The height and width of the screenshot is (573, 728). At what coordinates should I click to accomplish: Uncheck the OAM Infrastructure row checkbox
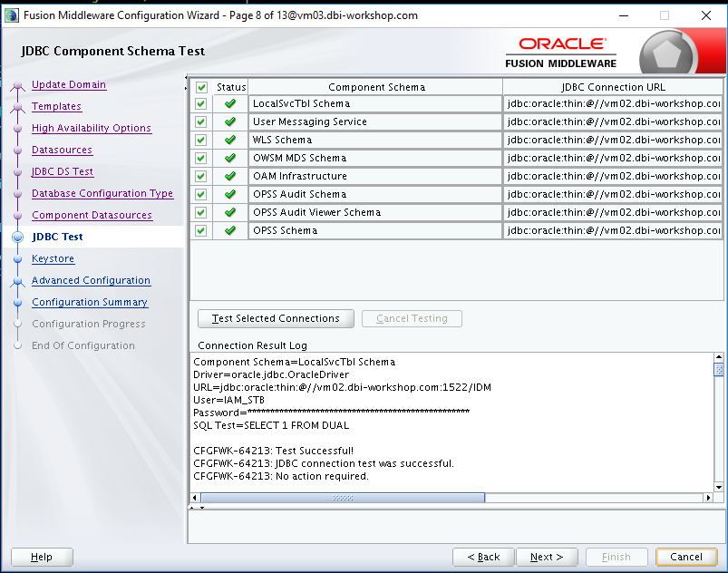tap(201, 176)
